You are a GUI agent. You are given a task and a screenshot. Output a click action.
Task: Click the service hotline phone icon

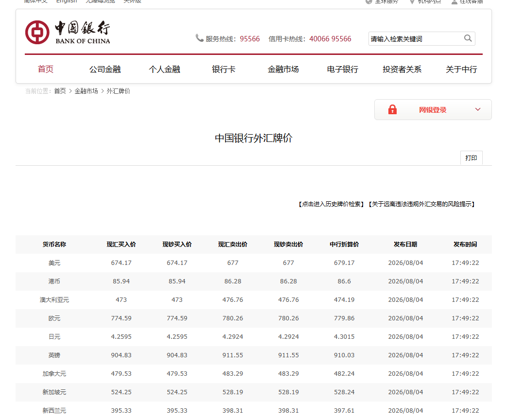pyautogui.click(x=199, y=38)
